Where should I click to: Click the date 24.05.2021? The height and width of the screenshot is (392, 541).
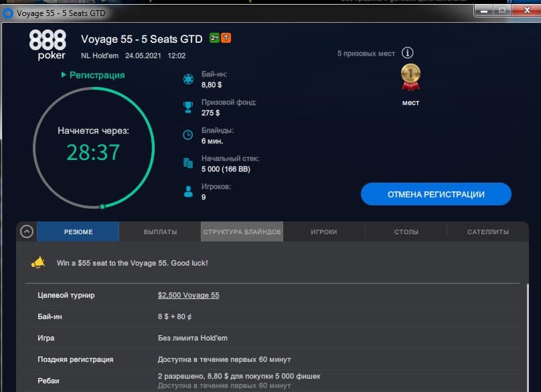pyautogui.click(x=143, y=56)
